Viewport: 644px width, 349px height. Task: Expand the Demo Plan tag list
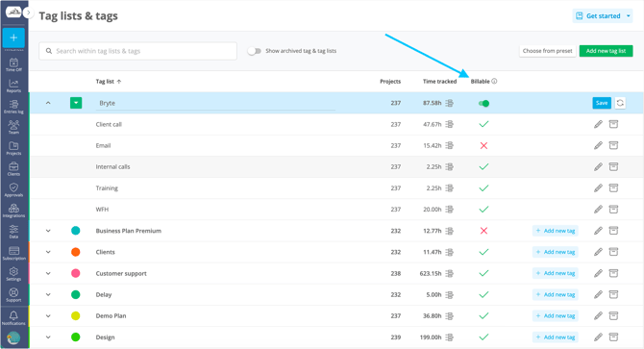click(x=48, y=315)
